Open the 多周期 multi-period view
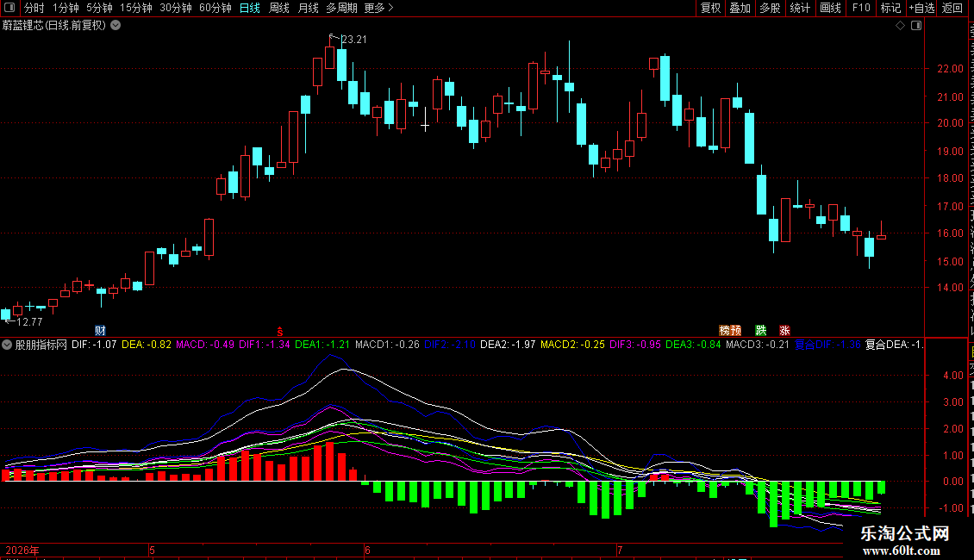Viewport: 974px width, 560px height. (x=341, y=8)
